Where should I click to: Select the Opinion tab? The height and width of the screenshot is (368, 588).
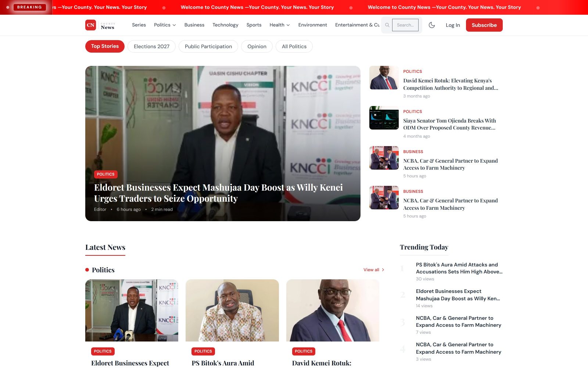[257, 46]
